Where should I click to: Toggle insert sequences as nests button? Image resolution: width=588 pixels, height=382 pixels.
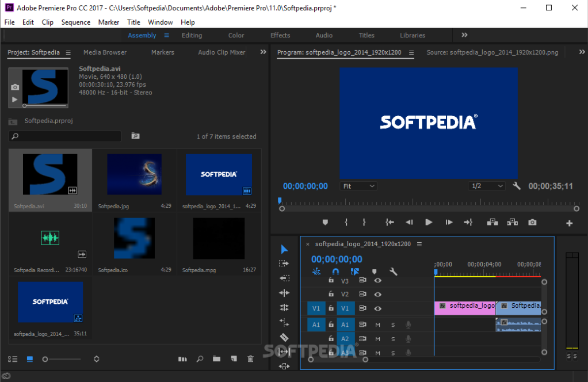click(x=316, y=272)
